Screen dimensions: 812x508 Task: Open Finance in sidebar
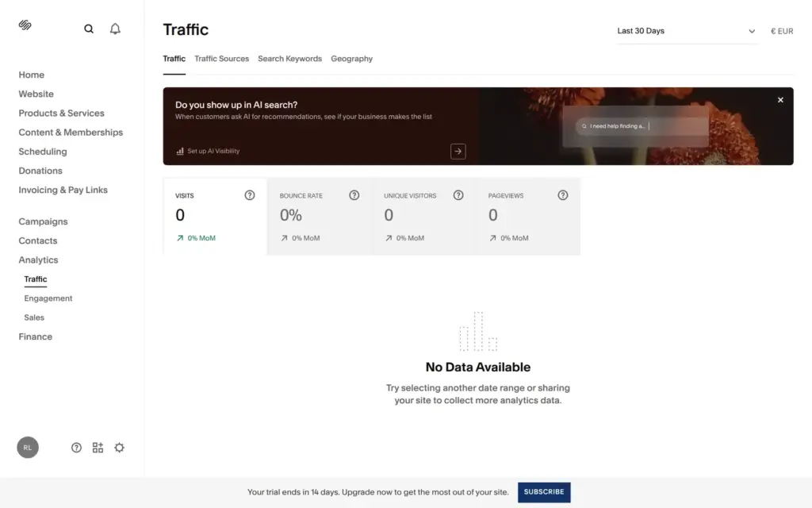(x=35, y=337)
